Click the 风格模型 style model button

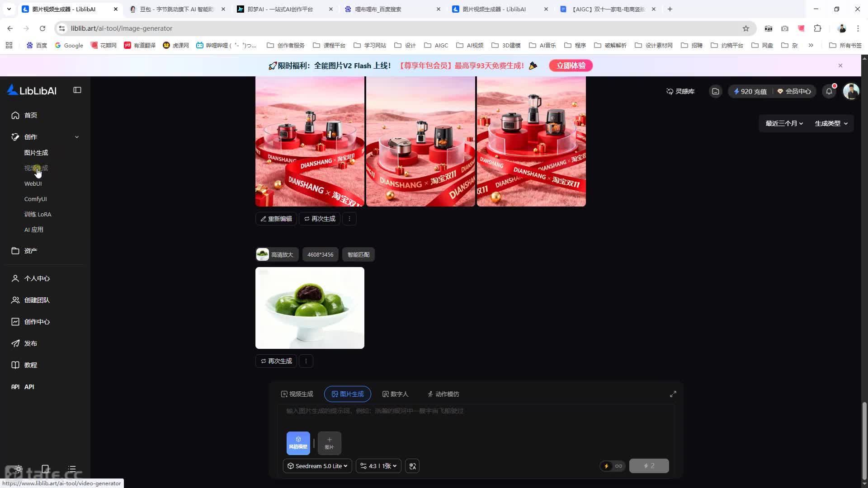[x=298, y=443]
